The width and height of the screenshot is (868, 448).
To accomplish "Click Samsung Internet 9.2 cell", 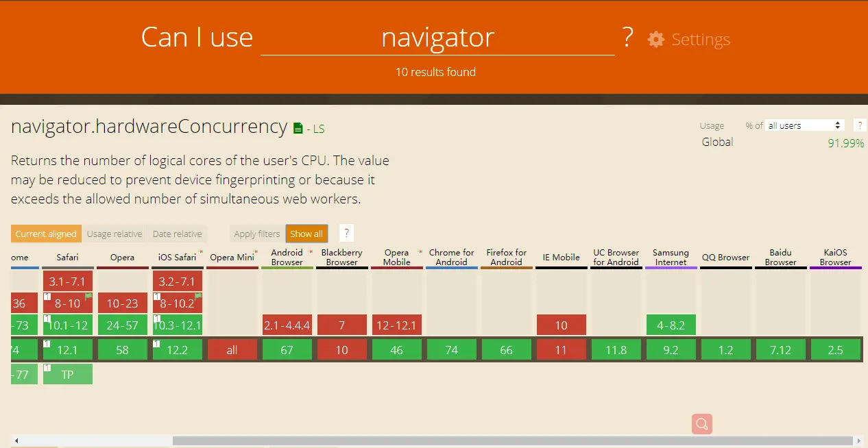I will (x=671, y=350).
